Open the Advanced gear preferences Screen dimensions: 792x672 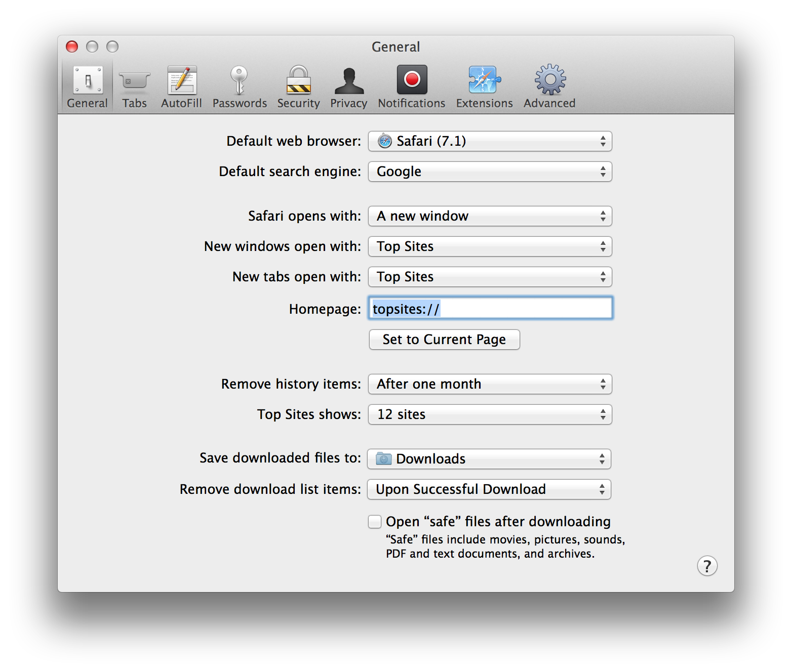[550, 87]
